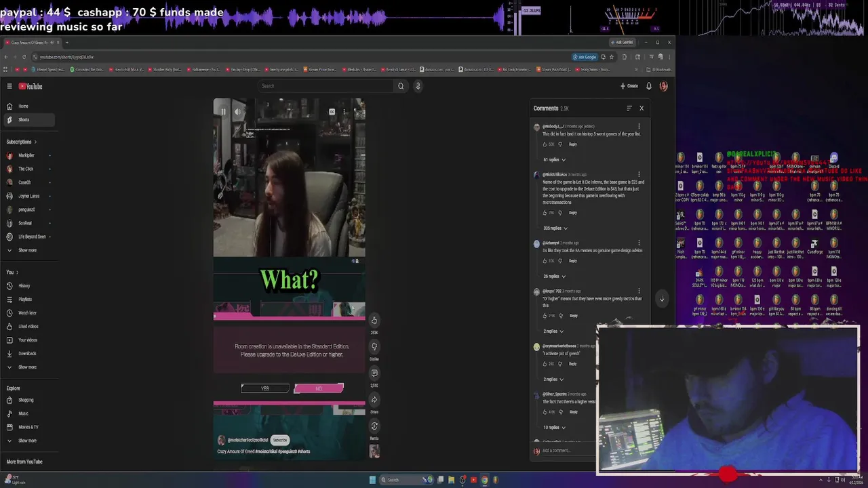
Task: Open YouTube notifications bell
Action: (x=649, y=86)
